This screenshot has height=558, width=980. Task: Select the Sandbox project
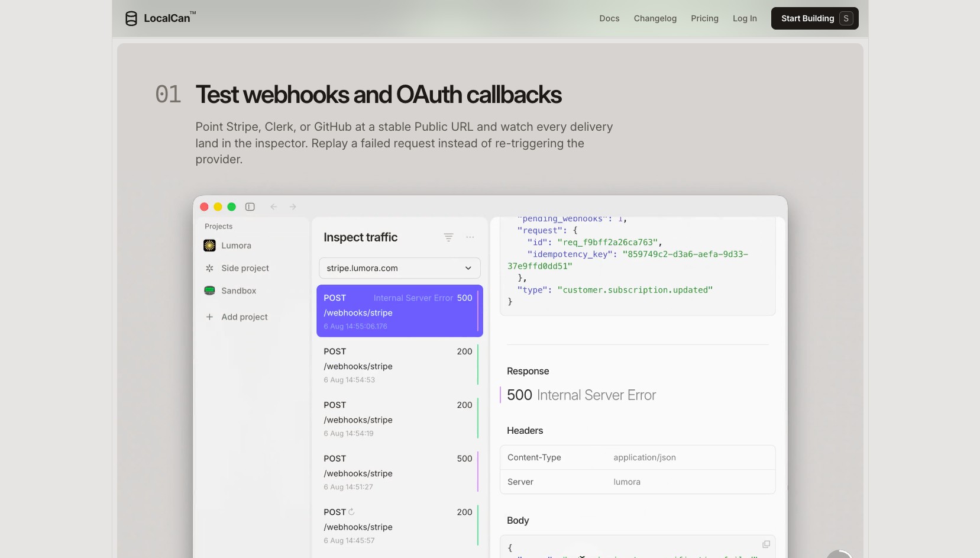pyautogui.click(x=238, y=291)
